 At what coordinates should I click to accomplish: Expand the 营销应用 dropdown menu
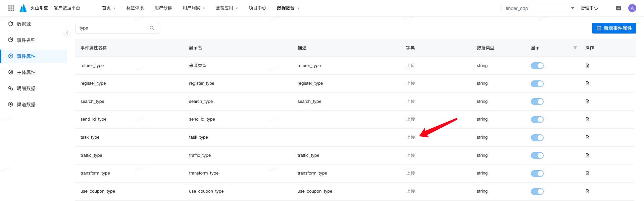227,8
